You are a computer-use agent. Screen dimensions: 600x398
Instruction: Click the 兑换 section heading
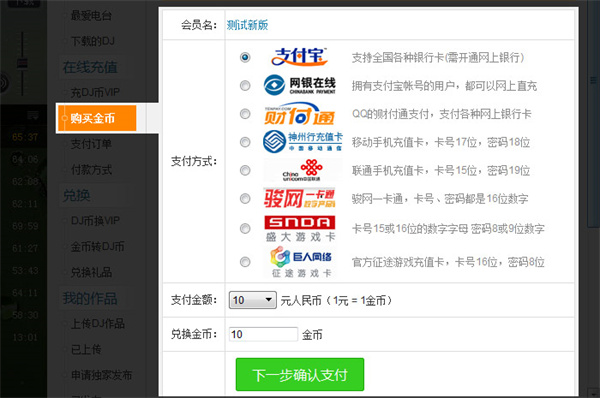77,195
